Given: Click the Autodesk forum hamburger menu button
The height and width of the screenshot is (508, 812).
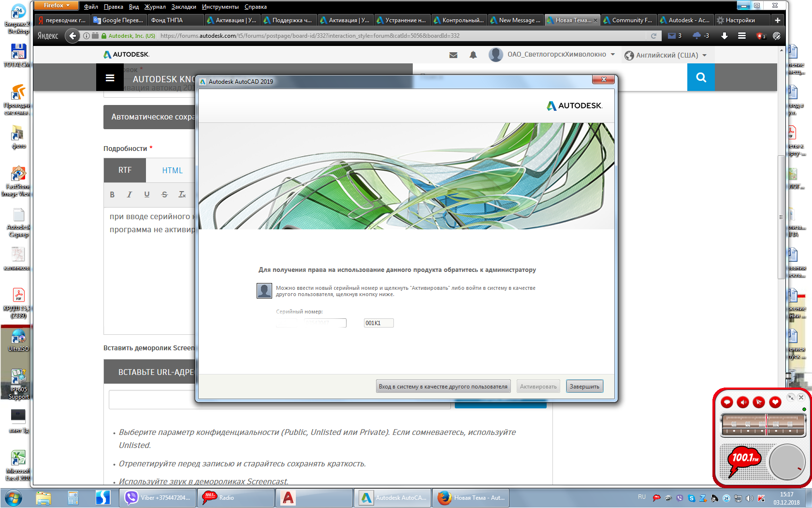Looking at the screenshot, I should [x=110, y=77].
